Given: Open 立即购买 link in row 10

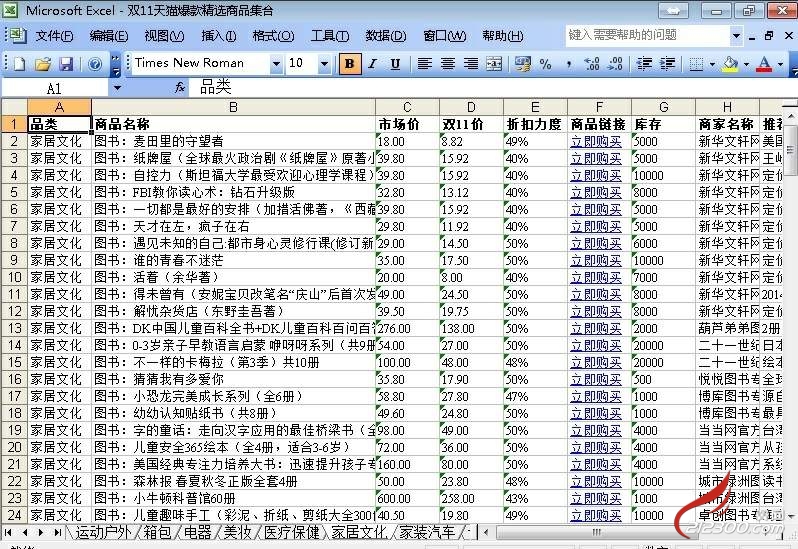Looking at the screenshot, I should [x=595, y=277].
